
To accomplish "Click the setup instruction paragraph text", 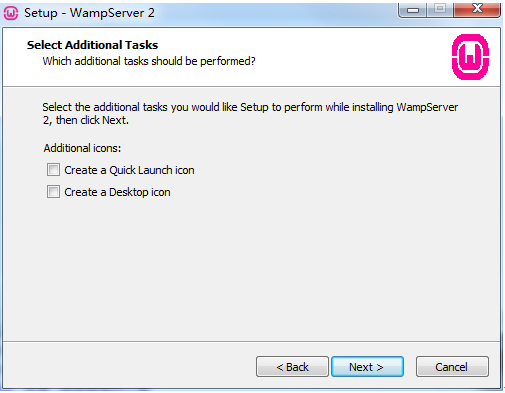I will coord(250,113).
